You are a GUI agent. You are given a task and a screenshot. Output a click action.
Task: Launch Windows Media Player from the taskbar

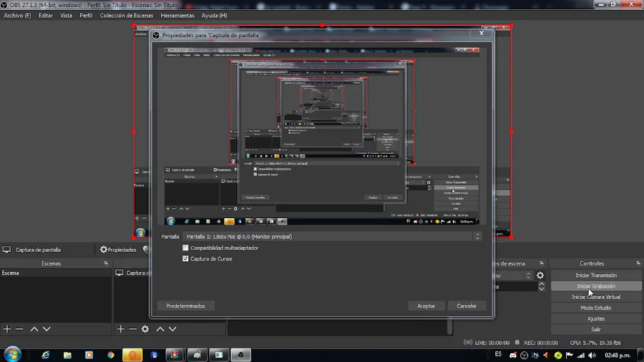coord(89,355)
